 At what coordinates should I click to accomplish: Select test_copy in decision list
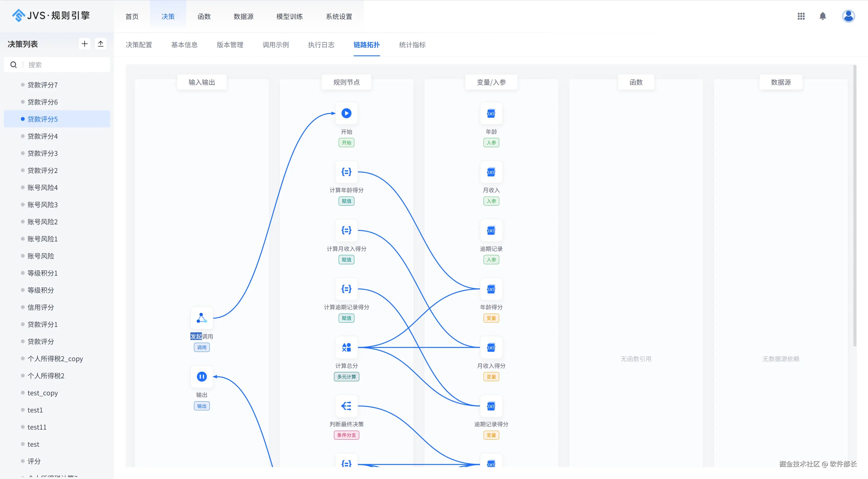[x=57, y=393]
